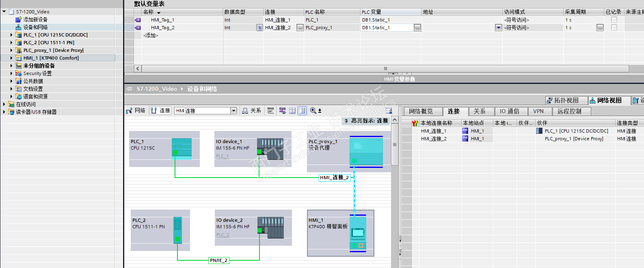Click the show address labels NAME icon

pos(271,111)
